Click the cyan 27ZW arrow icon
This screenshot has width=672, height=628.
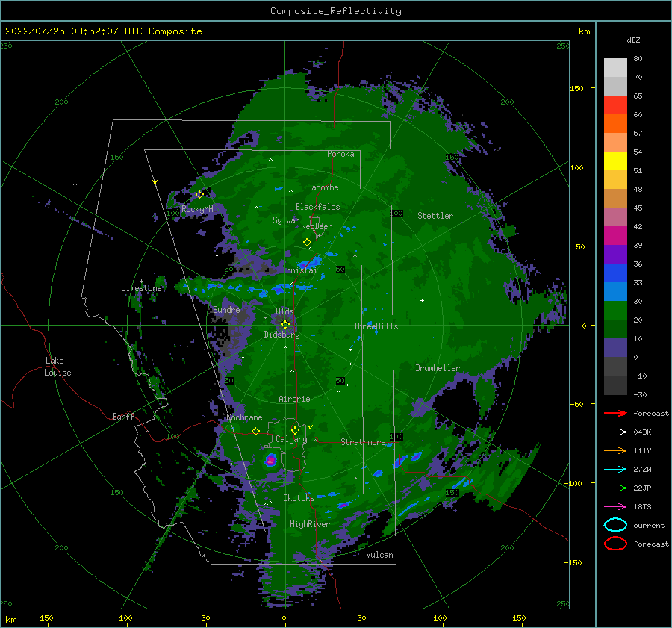coord(615,470)
